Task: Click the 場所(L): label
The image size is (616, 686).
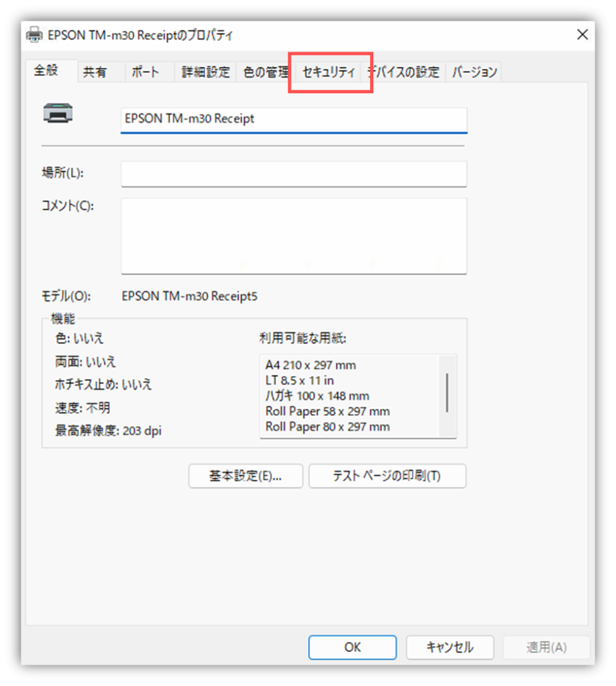Action: point(62,173)
